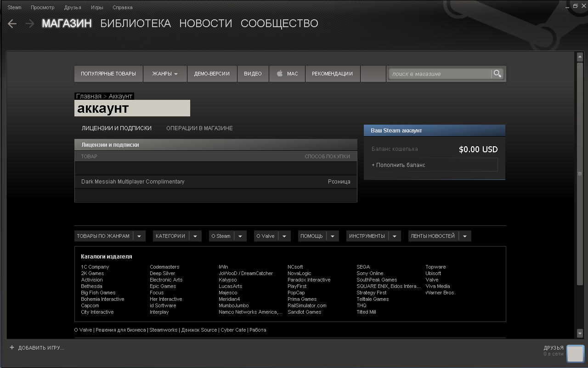Switch to the НОВОСТИ section
Image resolution: width=588 pixels, height=368 pixels.
[x=206, y=23]
